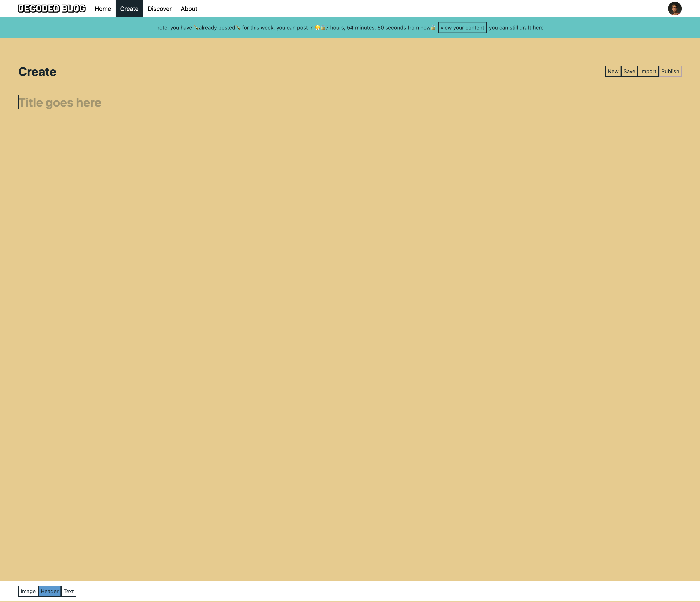The image size is (700, 602).
Task: Save the current draft
Action: [x=629, y=71]
